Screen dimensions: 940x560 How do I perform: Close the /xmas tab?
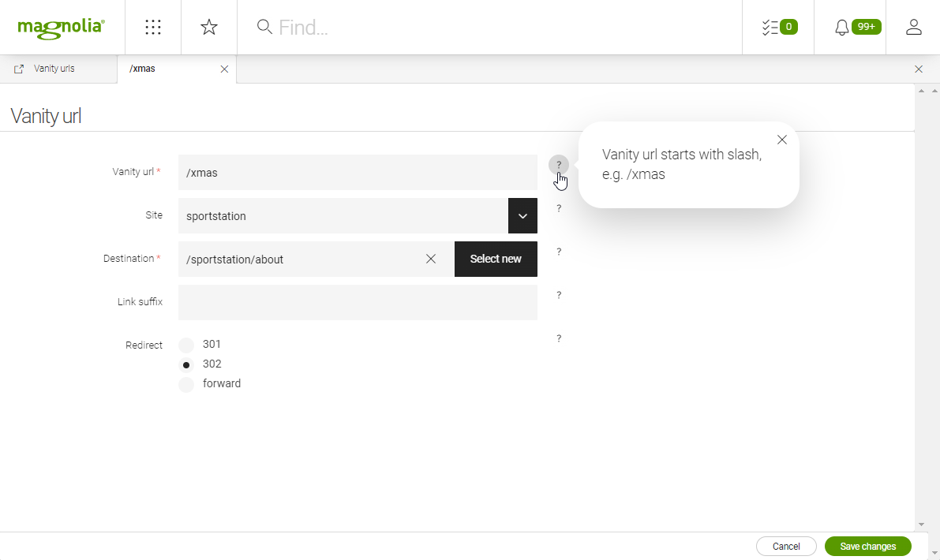coord(224,69)
